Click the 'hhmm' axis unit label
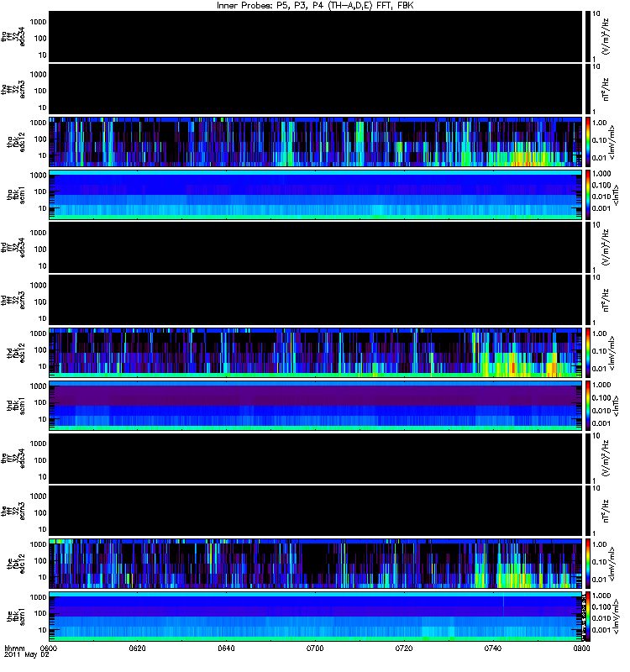This screenshot has height=672, width=630. (x=14, y=648)
